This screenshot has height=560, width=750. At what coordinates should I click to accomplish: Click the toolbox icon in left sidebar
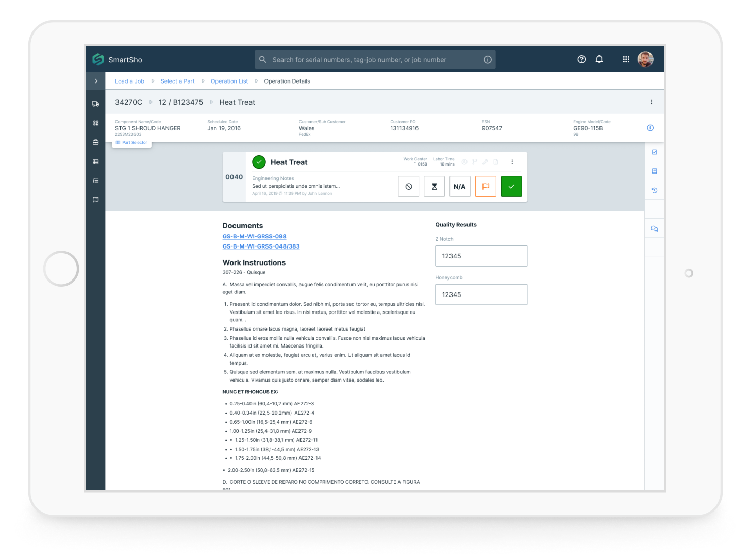[95, 142]
